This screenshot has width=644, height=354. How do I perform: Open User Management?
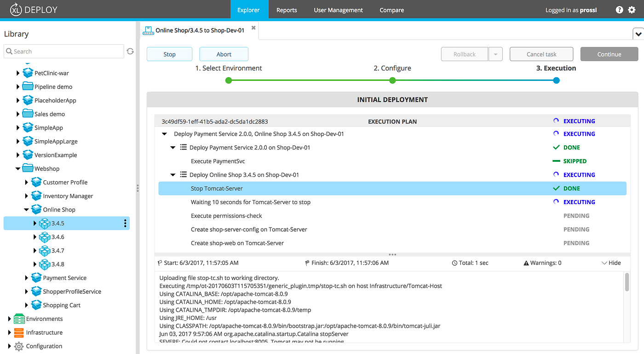pos(338,9)
